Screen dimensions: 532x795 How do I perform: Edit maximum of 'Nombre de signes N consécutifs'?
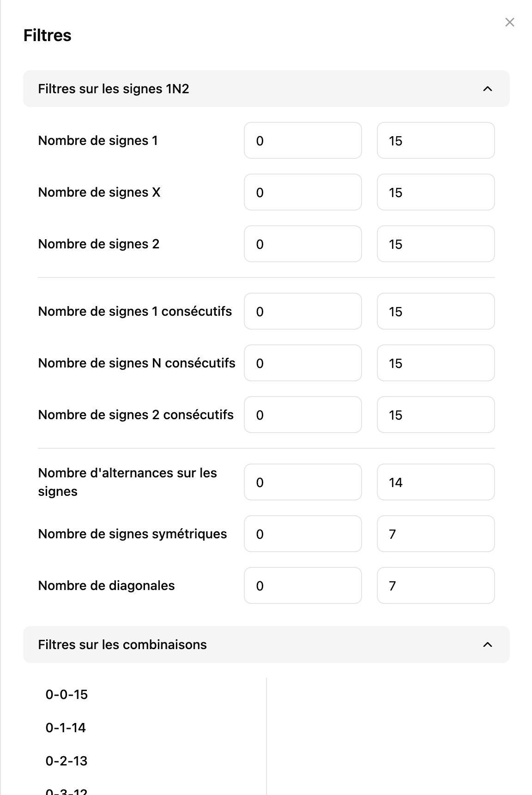pyautogui.click(x=435, y=363)
